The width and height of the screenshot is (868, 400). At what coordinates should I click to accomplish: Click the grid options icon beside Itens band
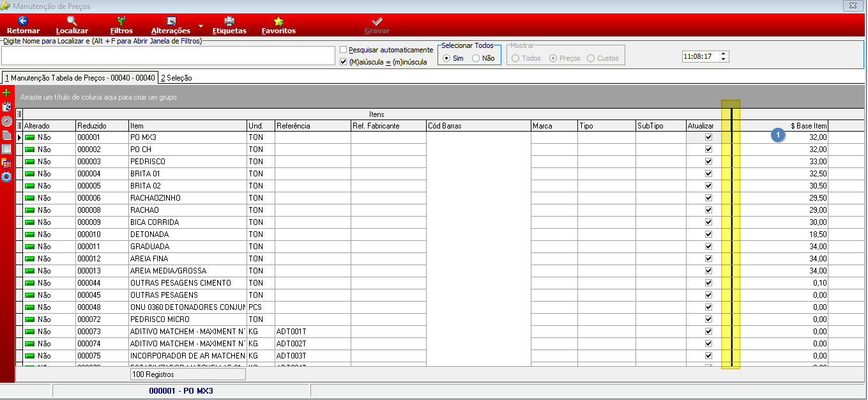pos(19,114)
